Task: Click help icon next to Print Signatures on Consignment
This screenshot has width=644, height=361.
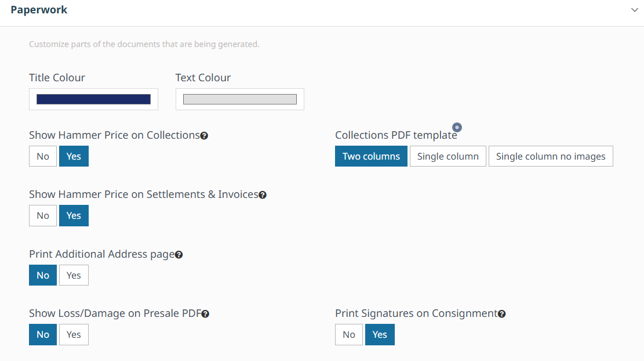Action: pyautogui.click(x=502, y=314)
